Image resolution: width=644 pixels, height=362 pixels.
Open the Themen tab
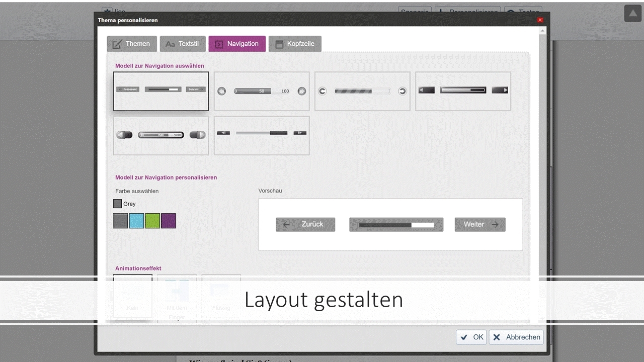pos(132,44)
